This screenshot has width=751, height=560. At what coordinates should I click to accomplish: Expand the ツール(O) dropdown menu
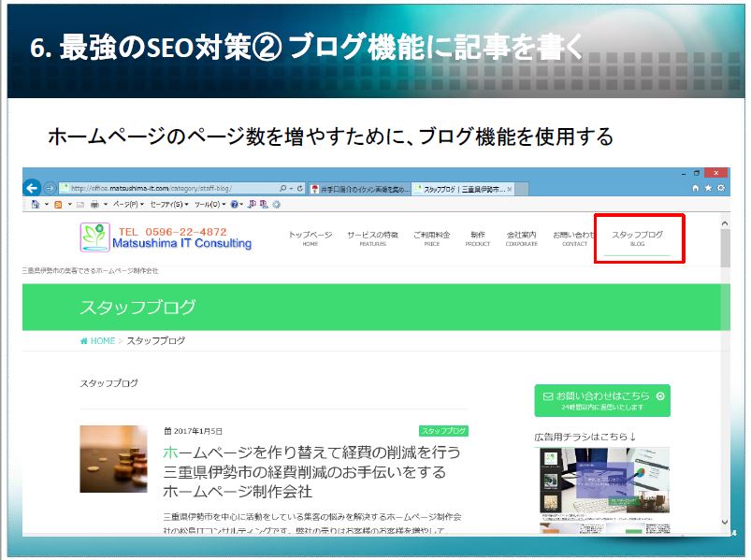point(208,204)
